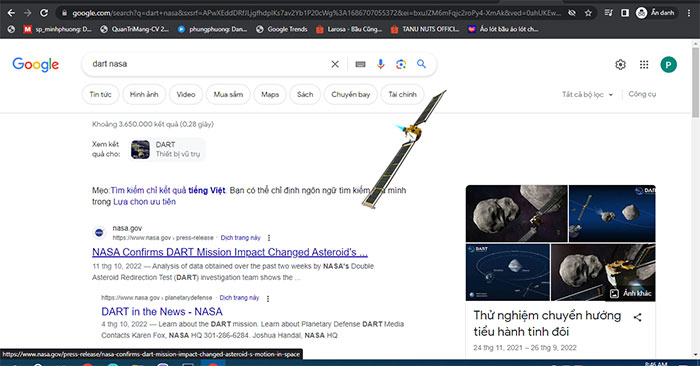The height and width of the screenshot is (366, 700).
Task: Open 'Tìm kiếm chỉ kết quả tiếng Việt'
Action: pos(168,190)
